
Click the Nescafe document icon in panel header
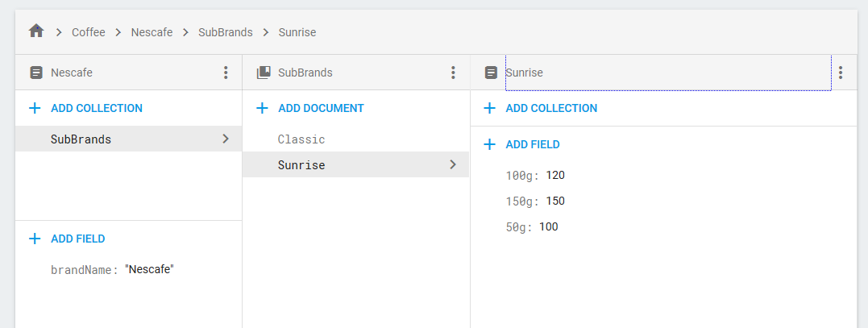coord(35,73)
